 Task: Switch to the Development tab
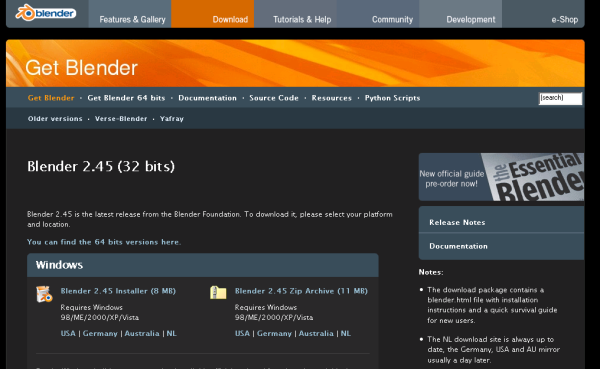460,14
